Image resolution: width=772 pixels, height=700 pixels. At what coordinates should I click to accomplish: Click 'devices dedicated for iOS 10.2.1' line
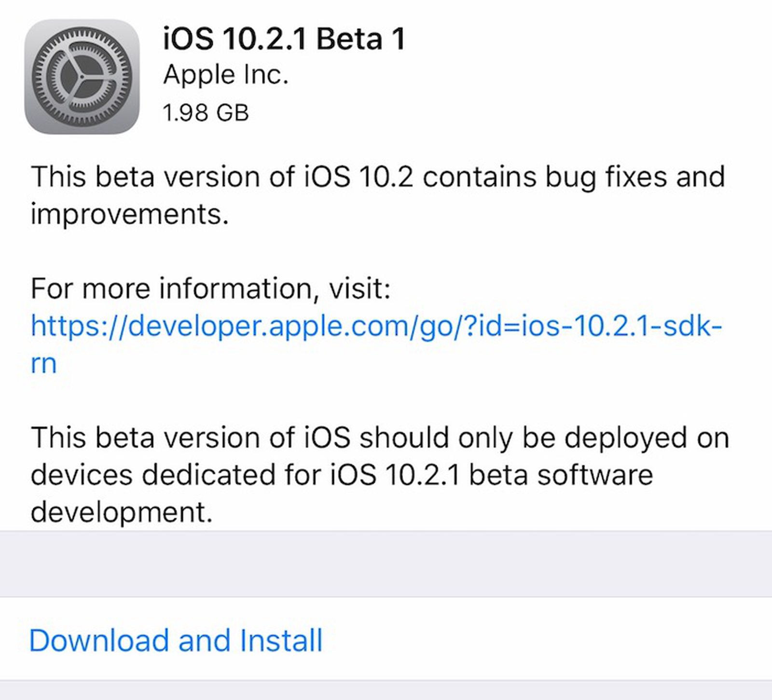(244, 475)
